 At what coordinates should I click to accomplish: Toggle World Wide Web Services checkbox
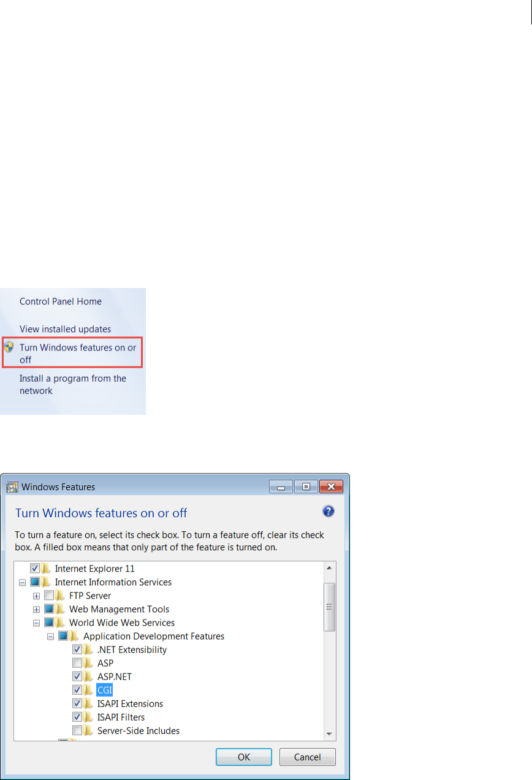tap(49, 623)
